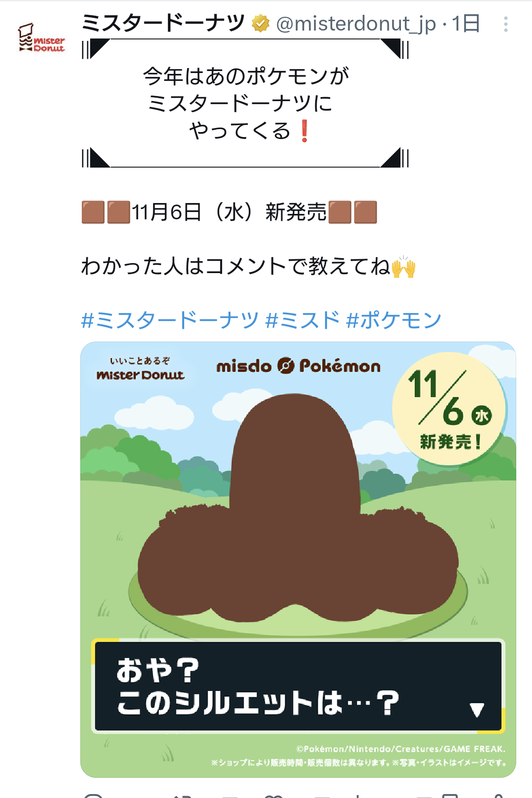Image resolution: width=532 pixels, height=798 pixels.
Task: Open the #ポケモン hashtag
Action: [394, 320]
